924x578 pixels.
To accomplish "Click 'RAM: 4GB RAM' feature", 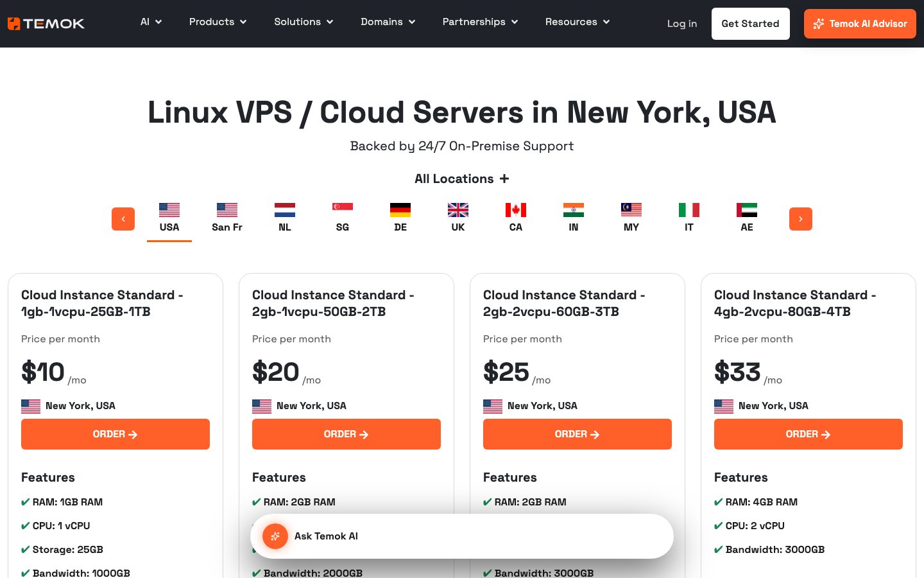I will coord(762,502).
